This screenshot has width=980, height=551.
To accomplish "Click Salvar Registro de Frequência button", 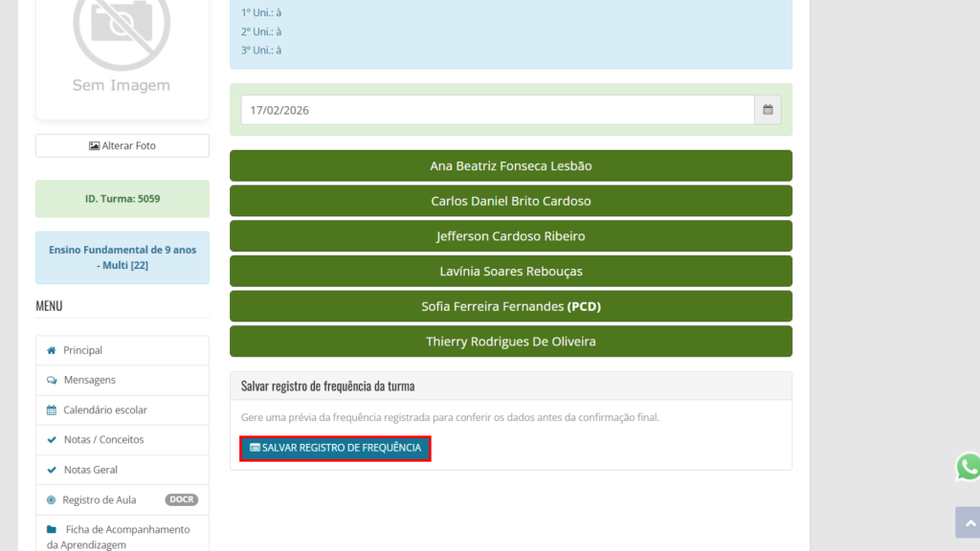I will [x=335, y=448].
